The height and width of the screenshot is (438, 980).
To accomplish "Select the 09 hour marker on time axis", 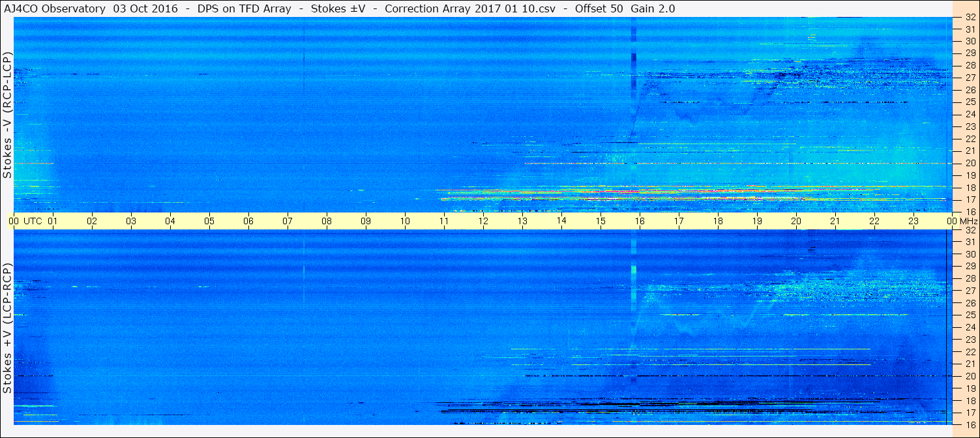I will tap(365, 221).
